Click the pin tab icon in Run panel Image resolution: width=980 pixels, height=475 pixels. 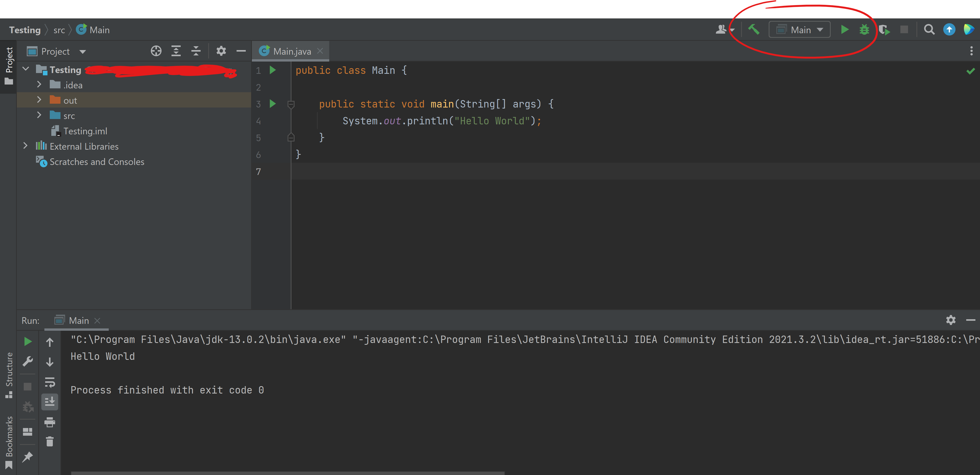point(27,457)
